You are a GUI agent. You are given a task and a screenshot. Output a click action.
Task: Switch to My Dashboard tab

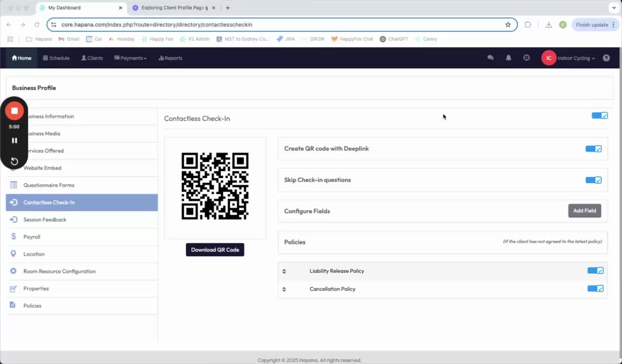click(81, 8)
